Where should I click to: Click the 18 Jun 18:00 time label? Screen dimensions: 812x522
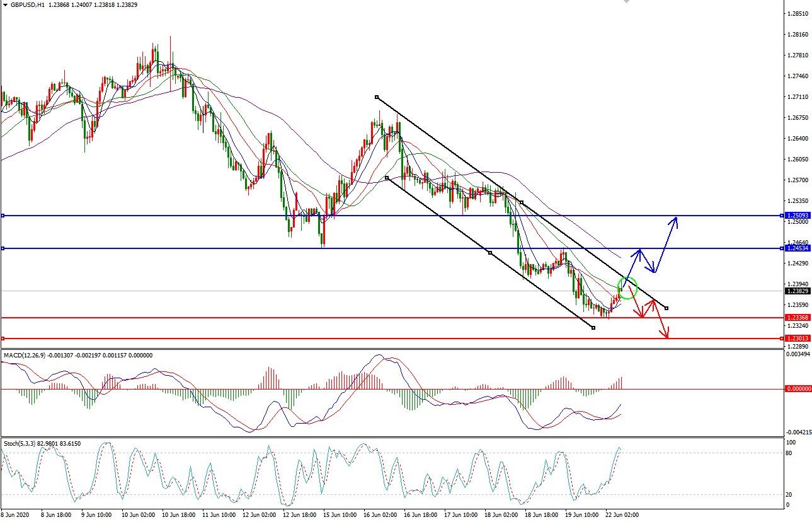click(x=541, y=515)
